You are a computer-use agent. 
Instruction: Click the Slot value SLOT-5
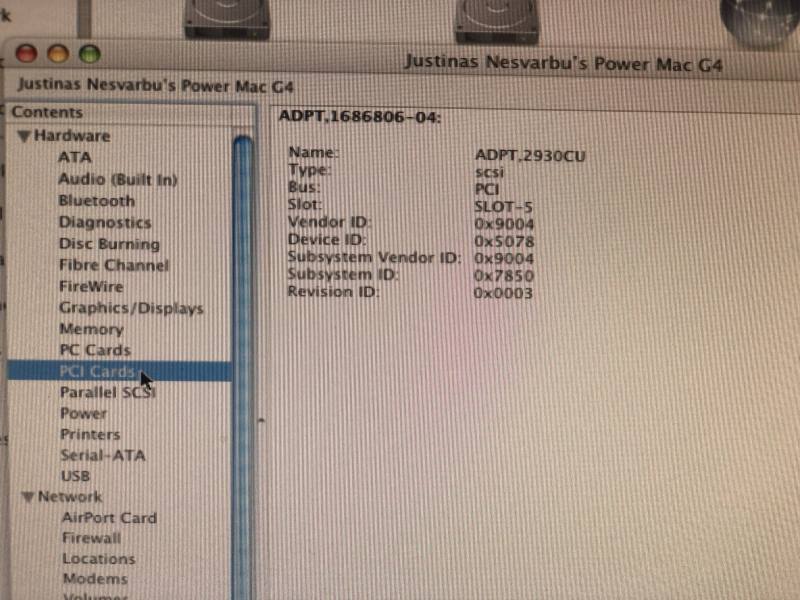(x=503, y=207)
